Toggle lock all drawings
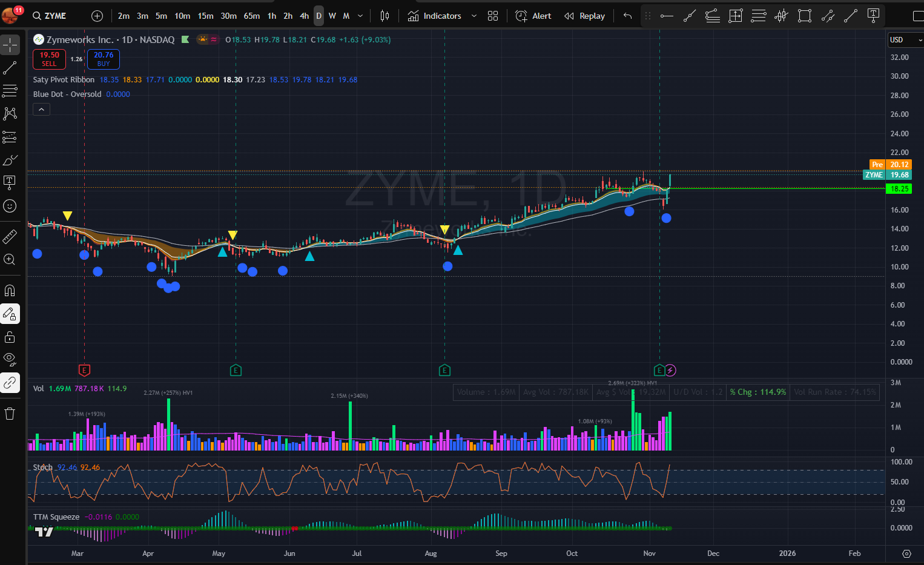The width and height of the screenshot is (924, 565). (x=10, y=337)
